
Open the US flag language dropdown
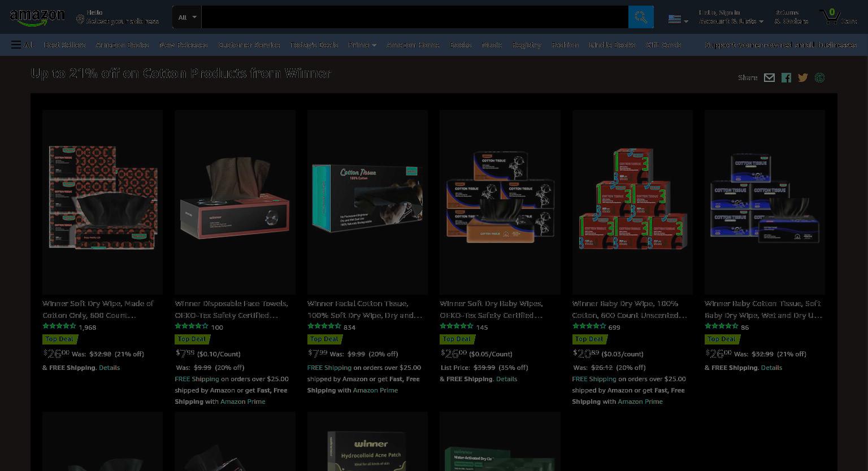[678, 19]
